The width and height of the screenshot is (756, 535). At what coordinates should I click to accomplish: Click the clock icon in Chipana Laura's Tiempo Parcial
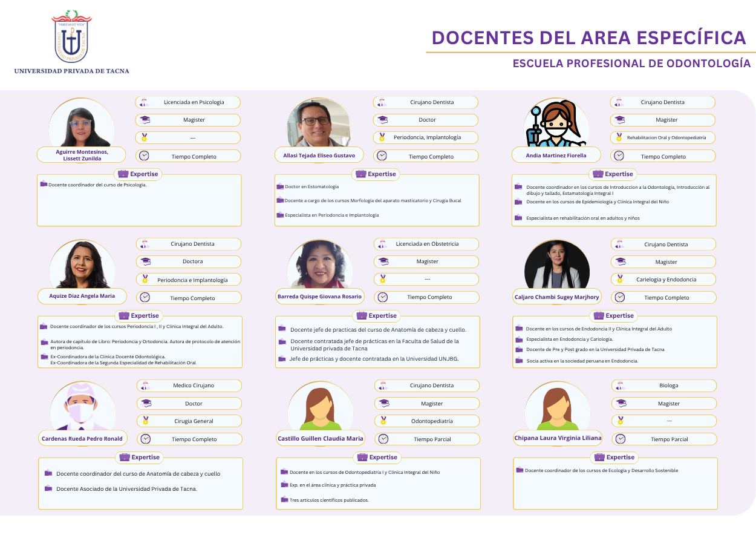click(620, 439)
